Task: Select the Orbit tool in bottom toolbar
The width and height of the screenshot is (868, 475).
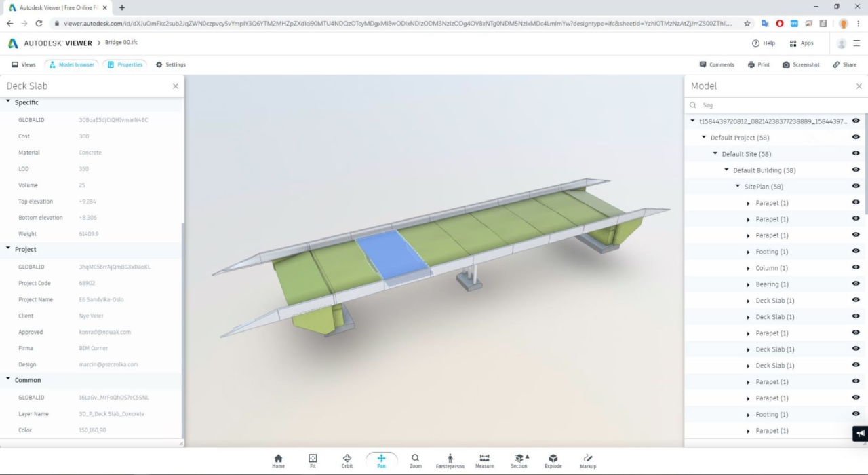Action: 347,461
